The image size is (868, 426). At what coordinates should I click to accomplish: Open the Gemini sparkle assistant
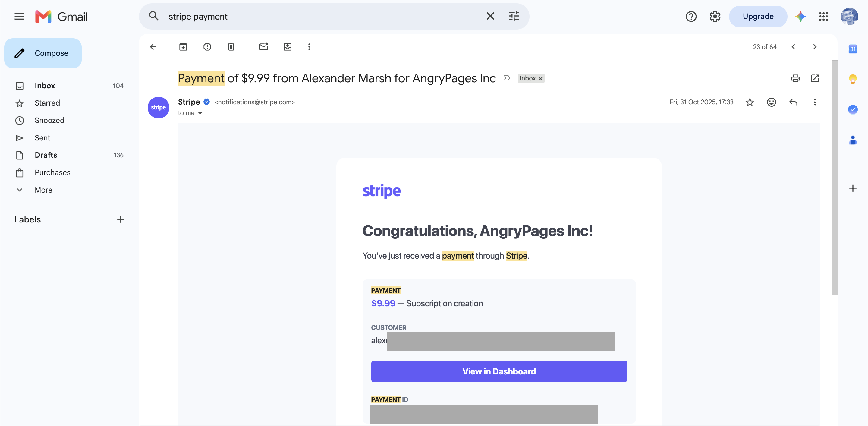point(800,17)
